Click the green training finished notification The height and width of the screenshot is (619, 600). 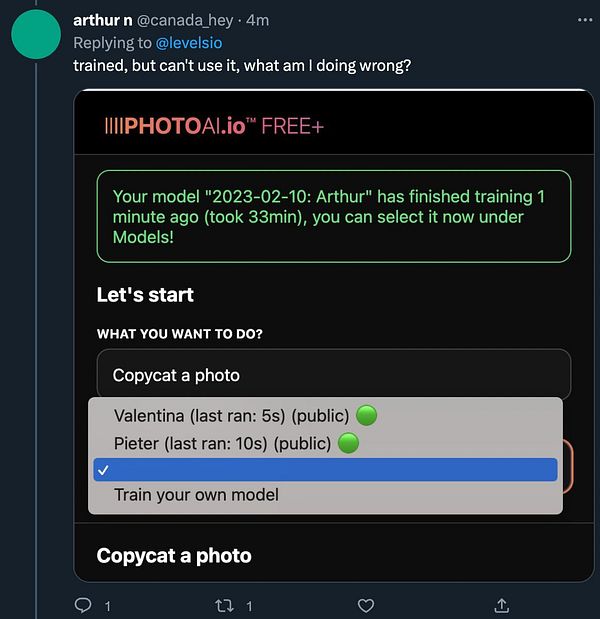coord(333,217)
